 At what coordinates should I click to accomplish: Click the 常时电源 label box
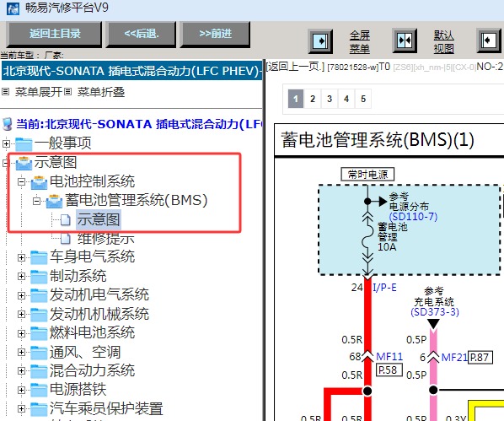click(x=367, y=175)
